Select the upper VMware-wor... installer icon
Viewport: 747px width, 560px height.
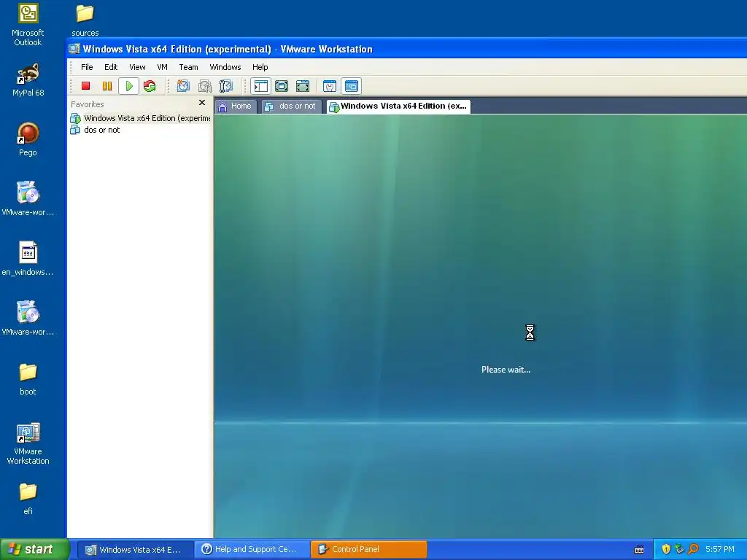(x=28, y=199)
